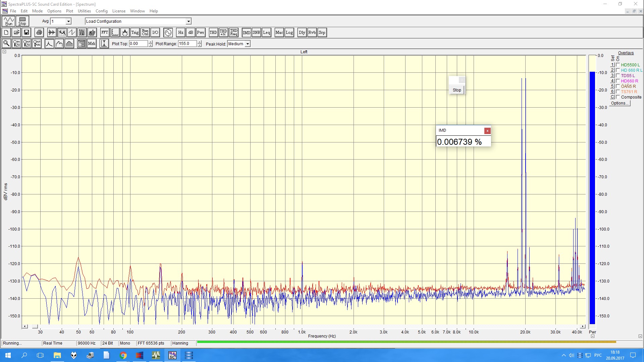
Task: Check the Composite overlay checkbox
Action: (618, 97)
